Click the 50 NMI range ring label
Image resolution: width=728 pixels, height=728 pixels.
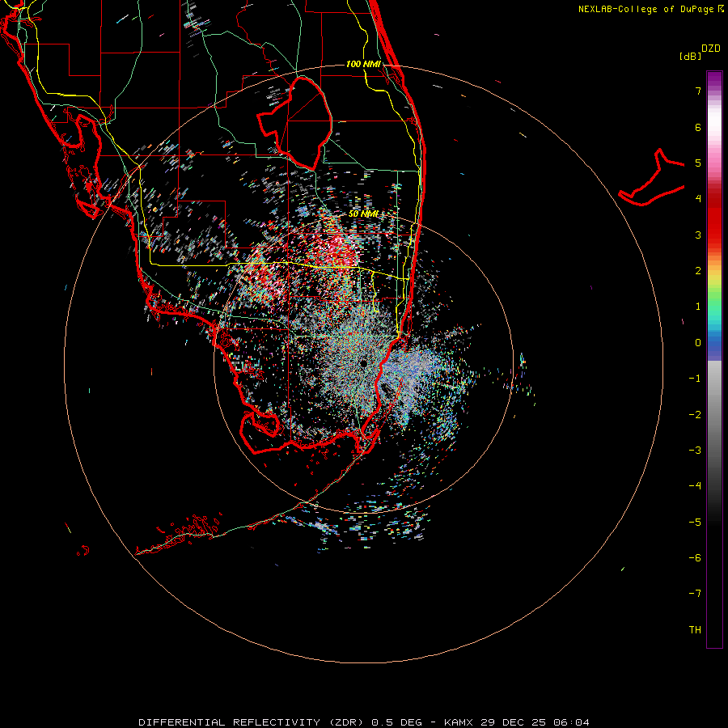coord(363,214)
